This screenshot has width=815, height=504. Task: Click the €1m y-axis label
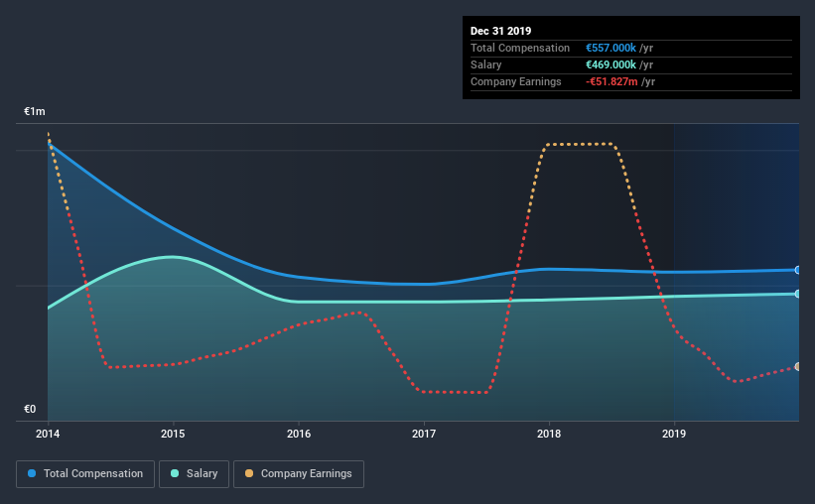point(35,112)
